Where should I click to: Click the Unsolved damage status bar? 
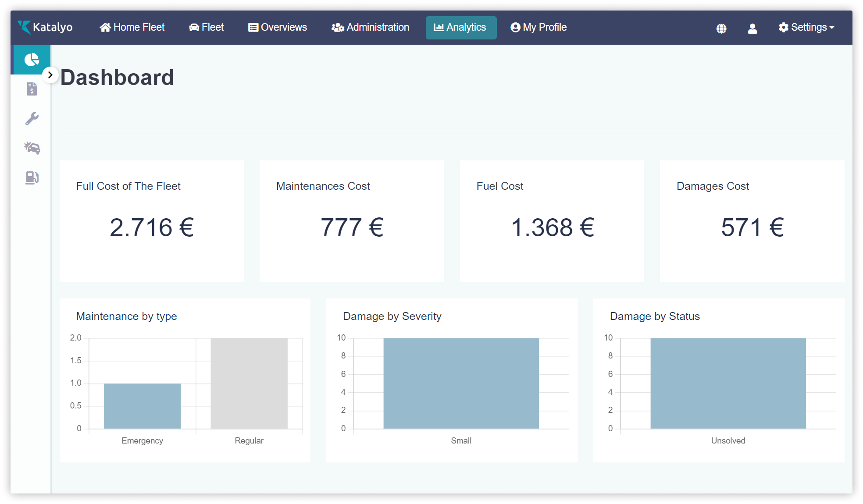click(728, 383)
